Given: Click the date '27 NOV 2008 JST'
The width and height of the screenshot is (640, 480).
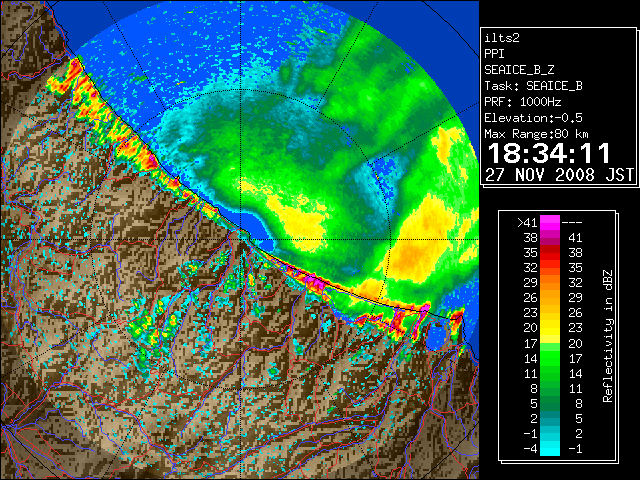Looking at the screenshot, I should tap(560, 175).
